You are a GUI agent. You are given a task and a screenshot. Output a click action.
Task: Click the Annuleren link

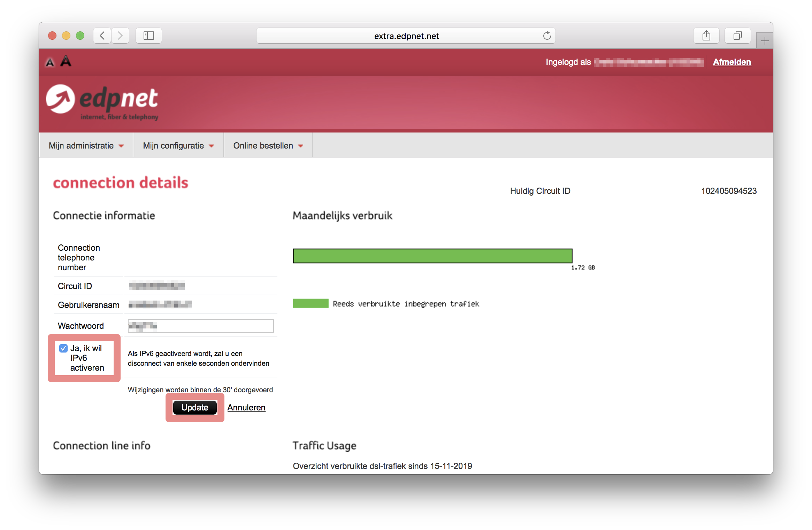(x=246, y=408)
